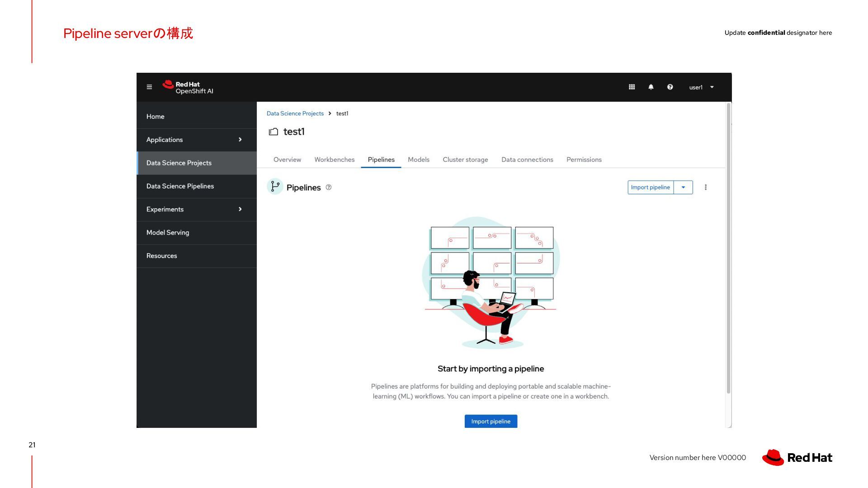Click the page vertical scrollbar

tap(728, 249)
